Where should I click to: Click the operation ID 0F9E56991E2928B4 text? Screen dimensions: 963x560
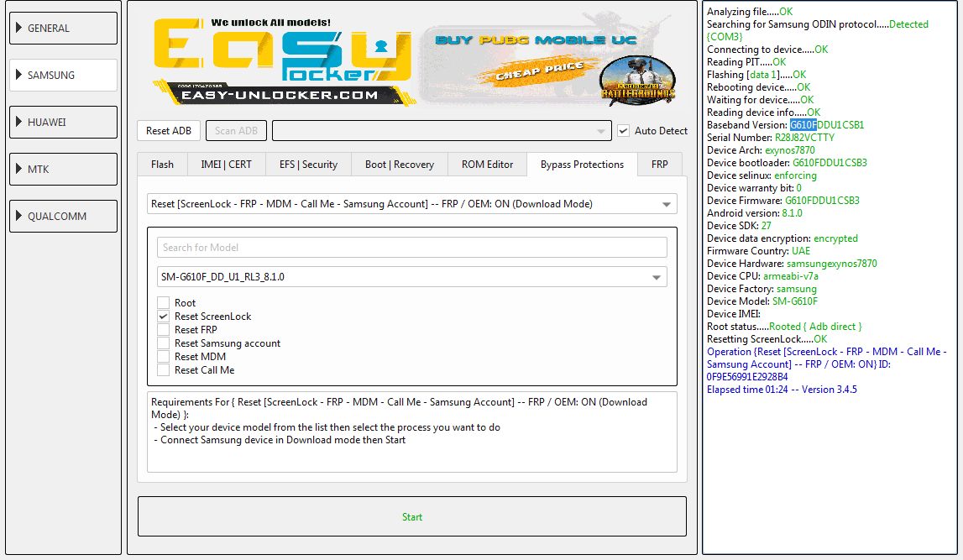[747, 377]
